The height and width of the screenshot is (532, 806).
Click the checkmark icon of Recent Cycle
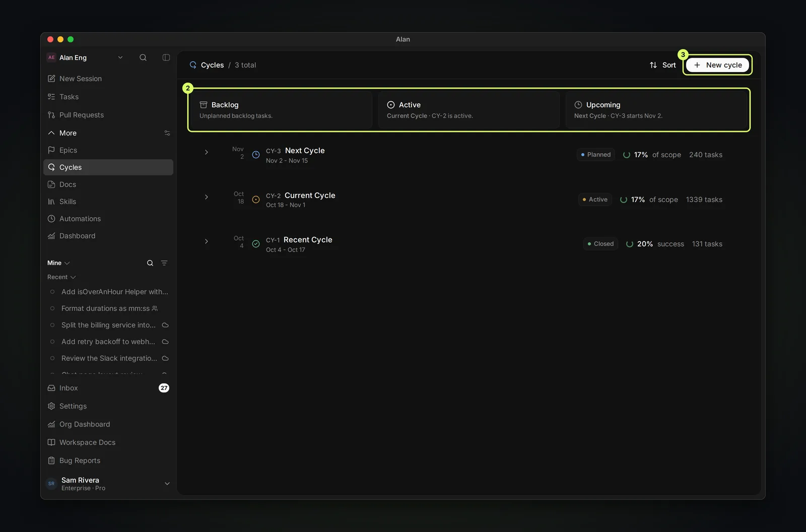click(x=256, y=244)
